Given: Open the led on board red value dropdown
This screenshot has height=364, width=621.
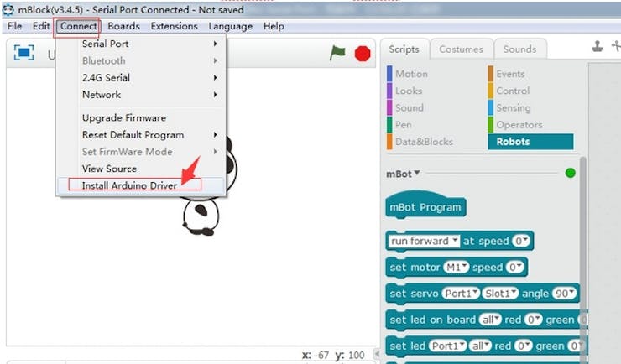Looking at the screenshot, I should (x=533, y=320).
